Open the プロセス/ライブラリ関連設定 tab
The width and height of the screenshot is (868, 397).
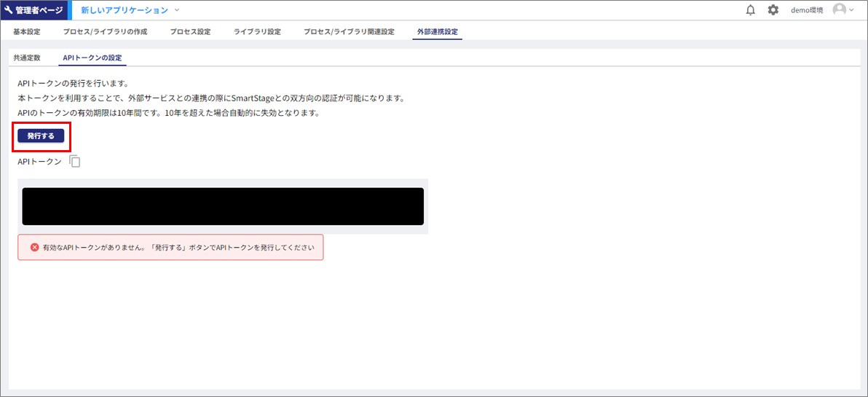point(349,31)
